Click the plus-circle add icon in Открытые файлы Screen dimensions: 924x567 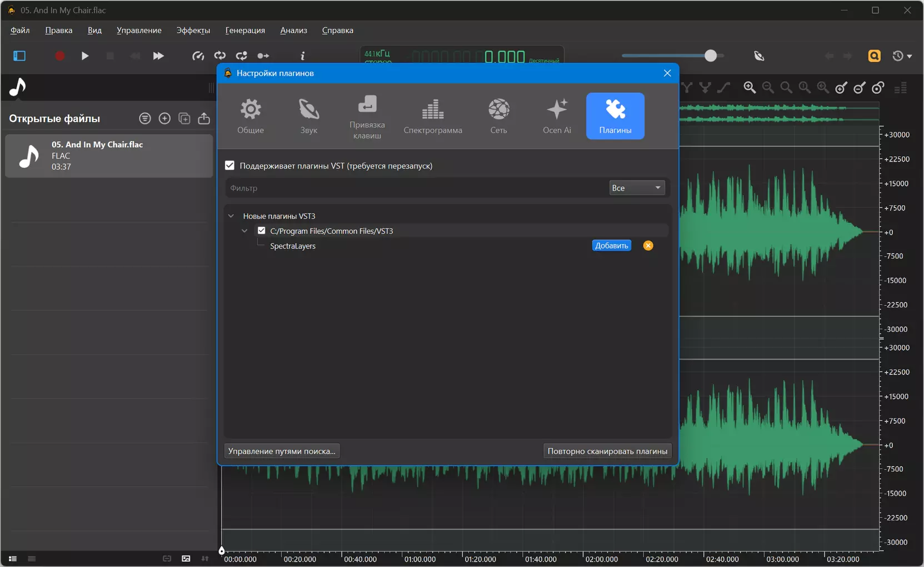tap(164, 118)
